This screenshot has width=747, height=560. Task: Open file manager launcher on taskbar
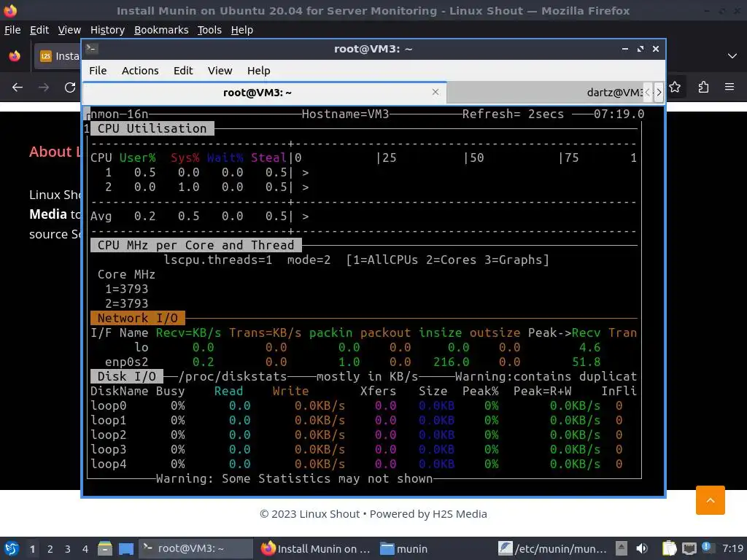pos(105,548)
